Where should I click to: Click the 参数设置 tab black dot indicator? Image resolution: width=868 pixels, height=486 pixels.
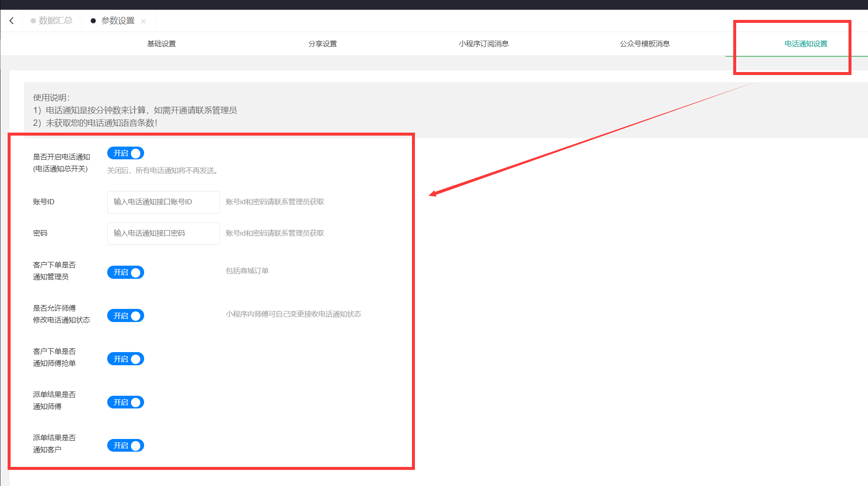click(93, 21)
